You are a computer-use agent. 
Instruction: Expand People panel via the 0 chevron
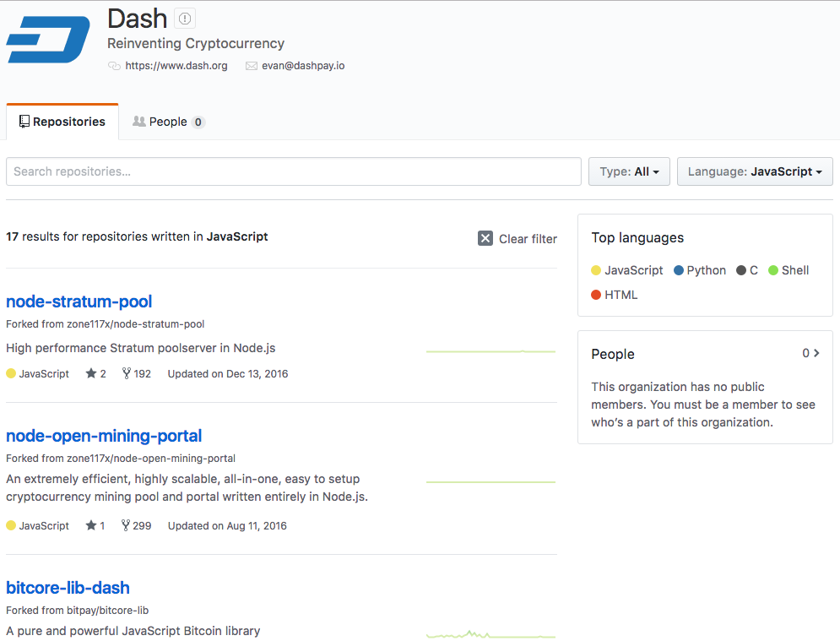point(810,353)
